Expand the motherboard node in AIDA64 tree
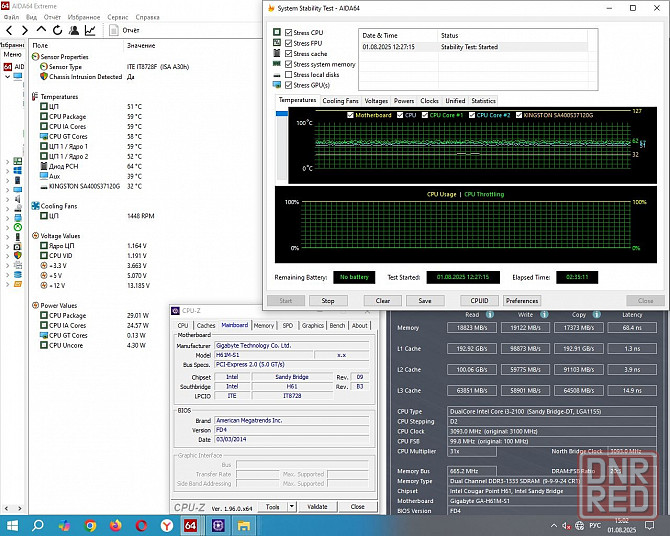670x536 pixels. coord(7,162)
